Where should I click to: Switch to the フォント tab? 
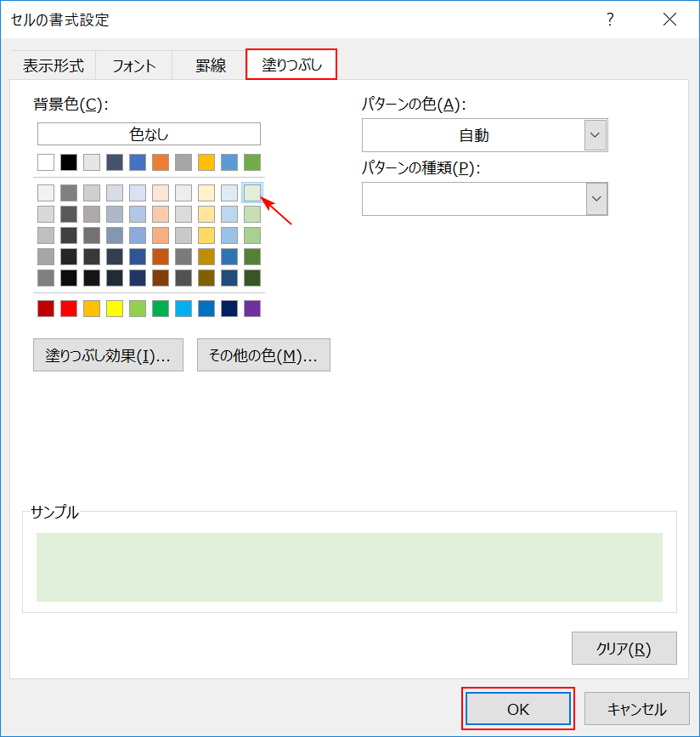click(x=133, y=64)
